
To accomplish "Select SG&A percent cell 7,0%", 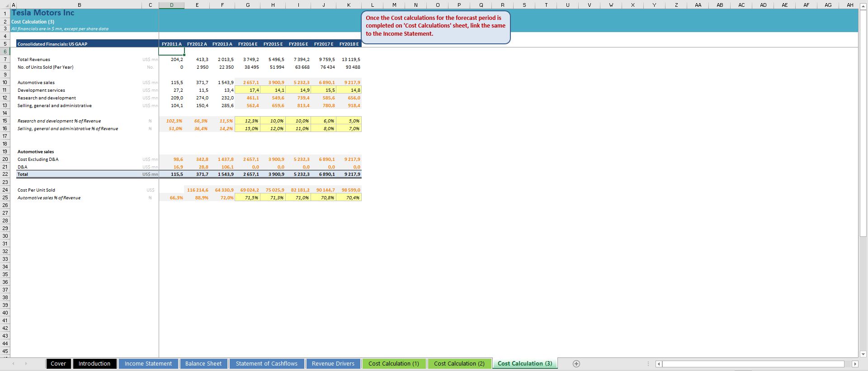I will (349, 129).
